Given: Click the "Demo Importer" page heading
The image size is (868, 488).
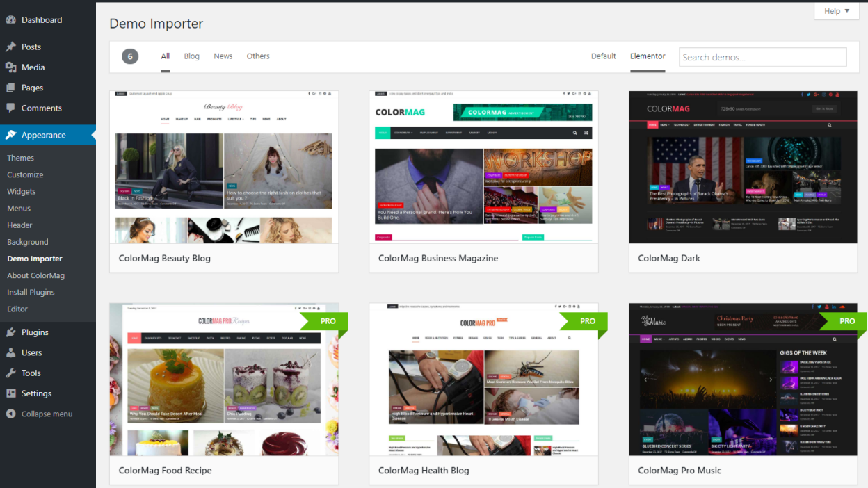Looking at the screenshot, I should pyautogui.click(x=156, y=24).
